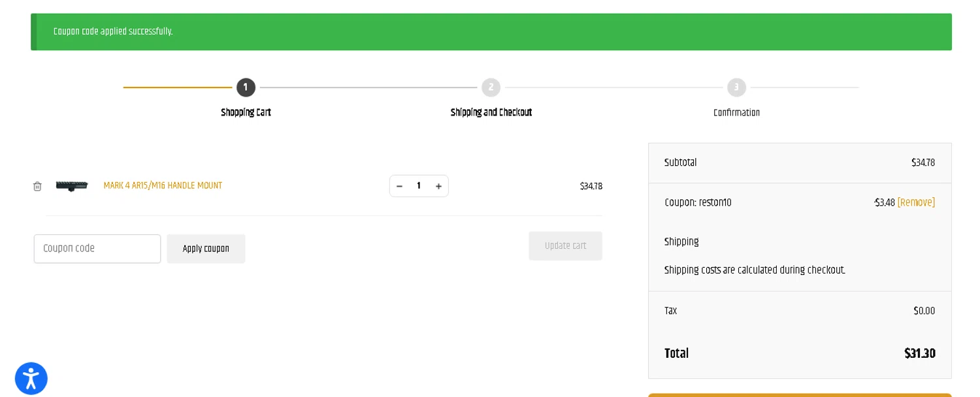Remove the reston10 coupon
980x397 pixels.
916,202
